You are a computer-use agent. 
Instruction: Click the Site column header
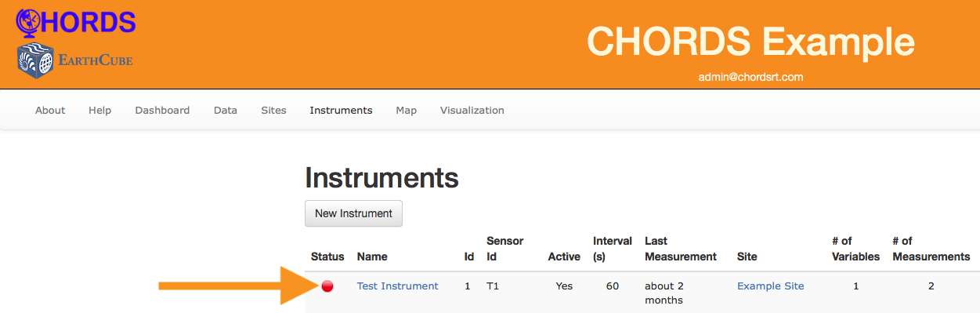click(x=747, y=257)
